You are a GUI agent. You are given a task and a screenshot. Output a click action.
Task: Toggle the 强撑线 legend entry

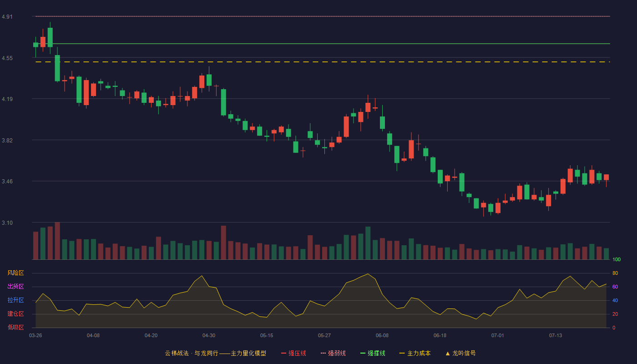[373, 353]
